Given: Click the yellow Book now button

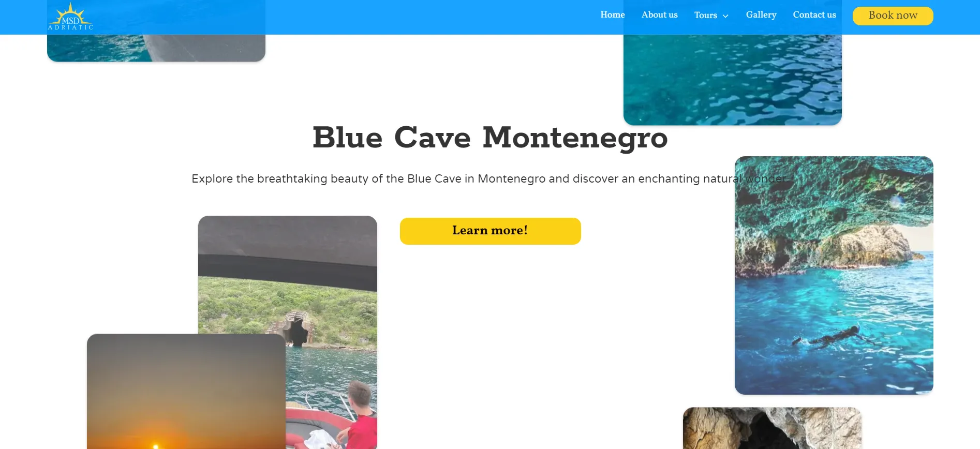Looking at the screenshot, I should 893,16.
